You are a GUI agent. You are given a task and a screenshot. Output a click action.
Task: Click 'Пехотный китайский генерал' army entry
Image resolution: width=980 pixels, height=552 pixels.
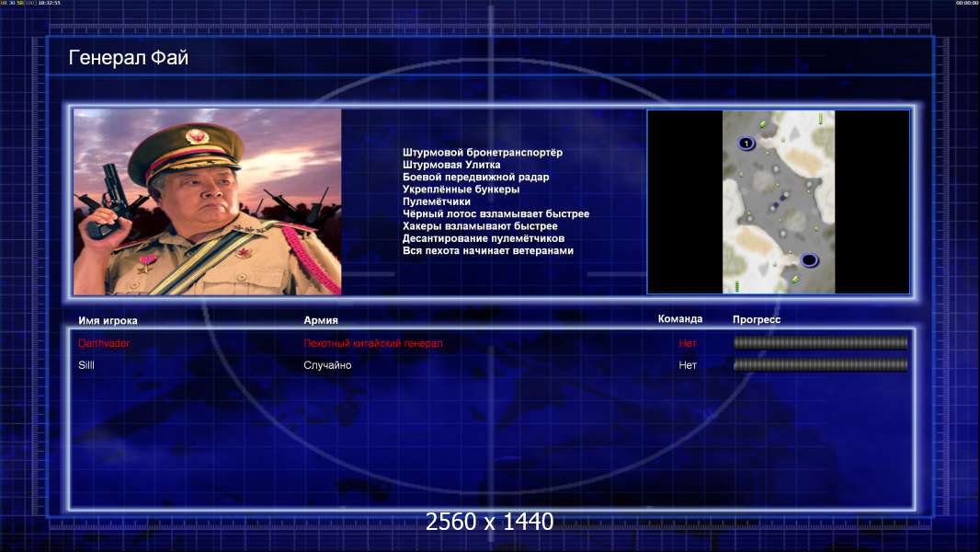[373, 343]
